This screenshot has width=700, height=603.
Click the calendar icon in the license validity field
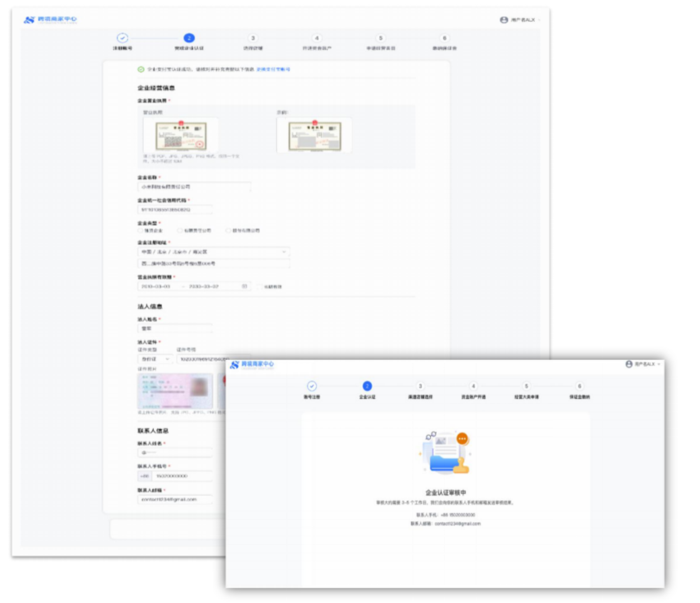coord(244,287)
